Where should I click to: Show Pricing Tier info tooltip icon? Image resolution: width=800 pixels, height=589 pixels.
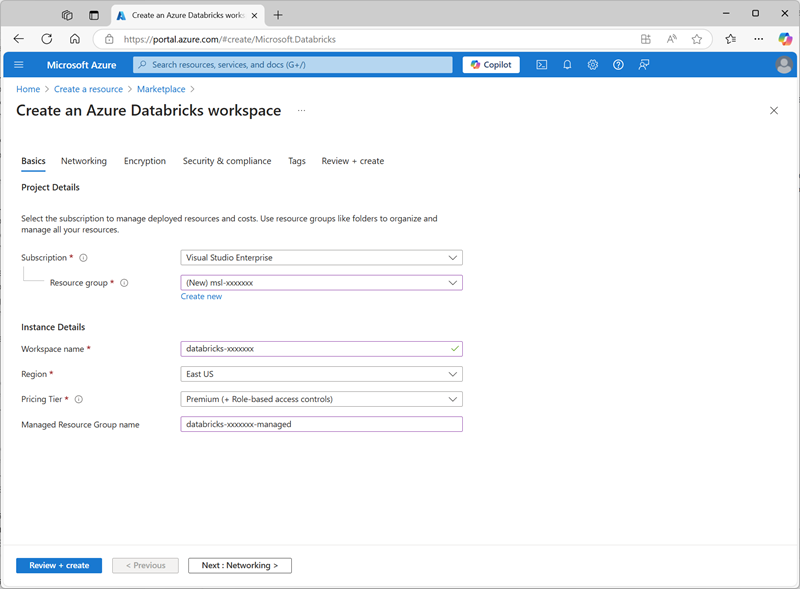point(79,399)
